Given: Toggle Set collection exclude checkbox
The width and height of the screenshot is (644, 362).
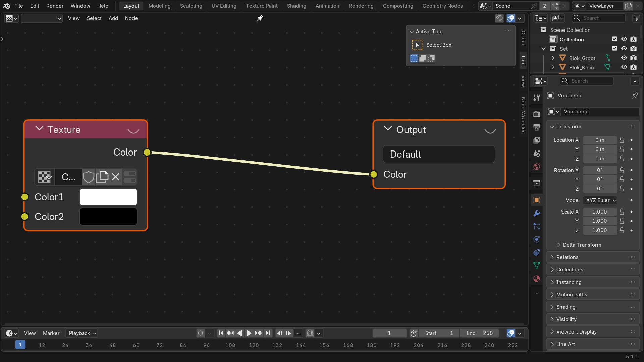Looking at the screenshot, I should (614, 49).
